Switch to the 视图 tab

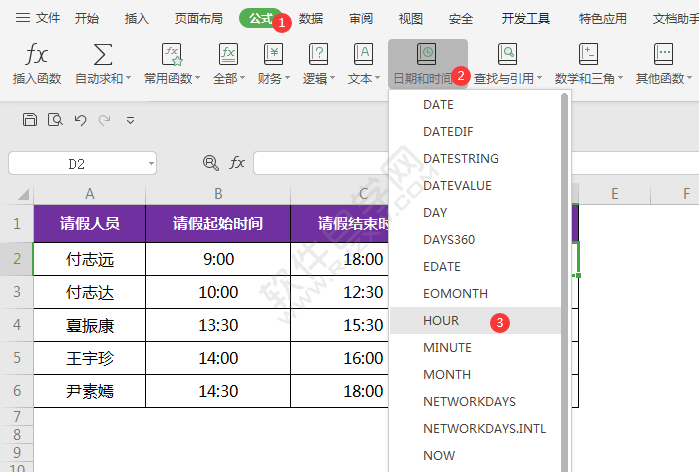click(411, 18)
